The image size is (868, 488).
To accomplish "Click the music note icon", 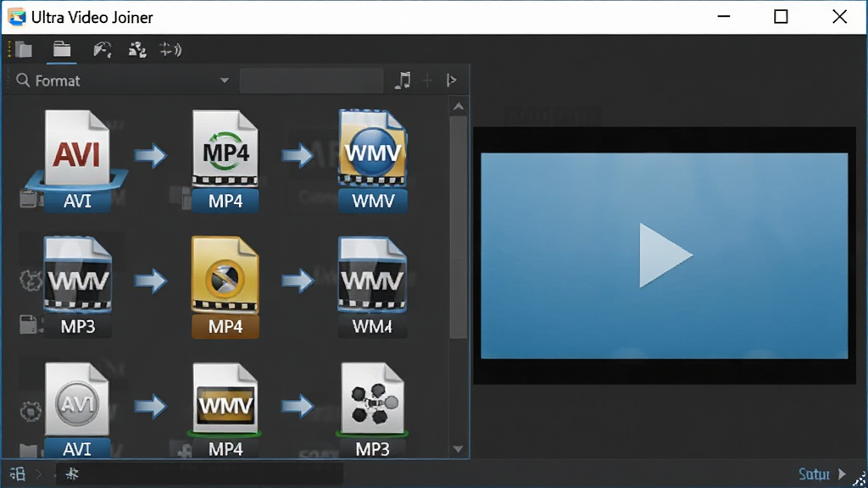I will (403, 80).
